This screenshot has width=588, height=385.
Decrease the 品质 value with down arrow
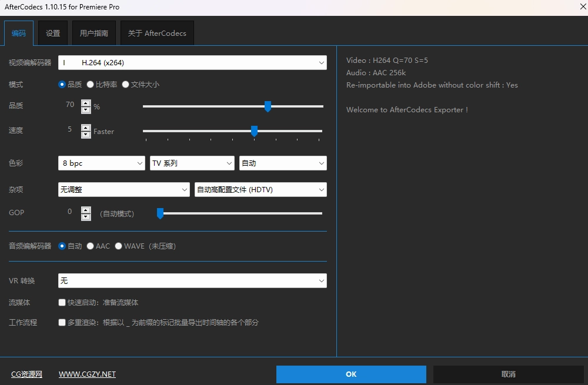coord(86,110)
